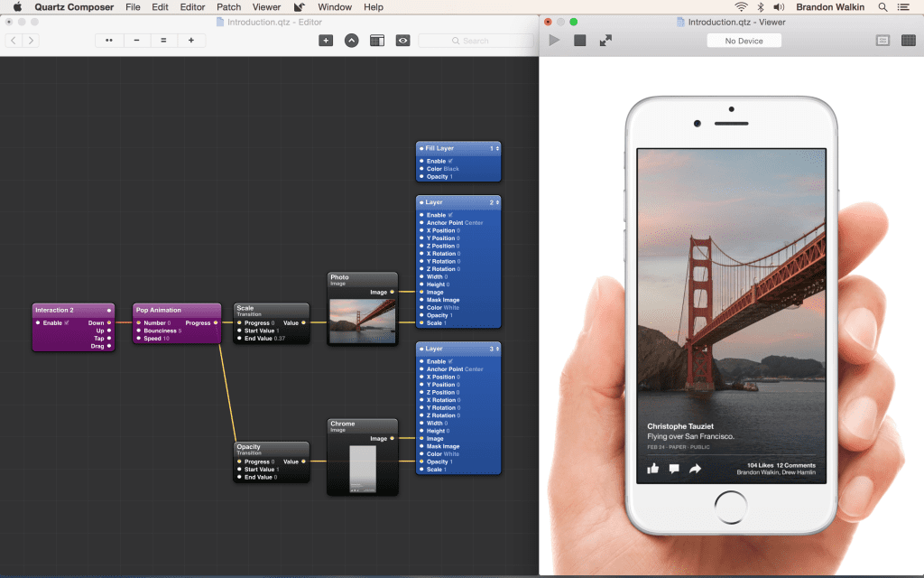Click the Origami bird icon in menu bar
Image resolution: width=924 pixels, height=578 pixels.
coord(300,7)
